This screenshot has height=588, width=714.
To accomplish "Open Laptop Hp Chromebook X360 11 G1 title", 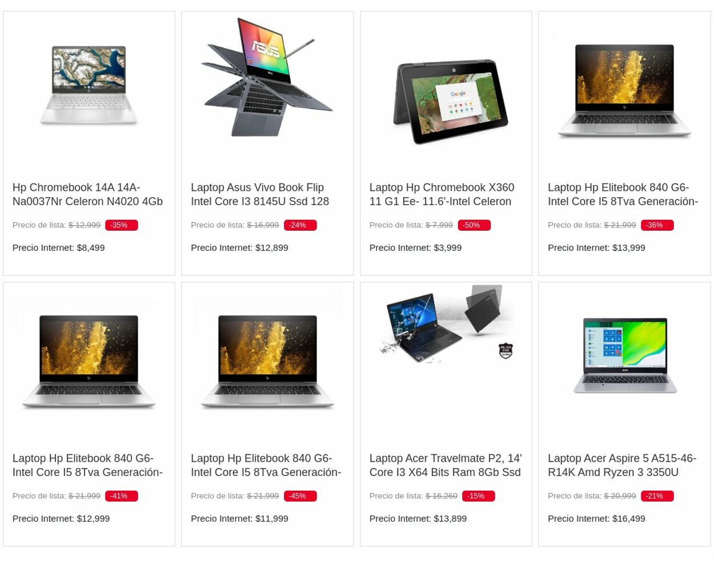I will pos(442,194).
